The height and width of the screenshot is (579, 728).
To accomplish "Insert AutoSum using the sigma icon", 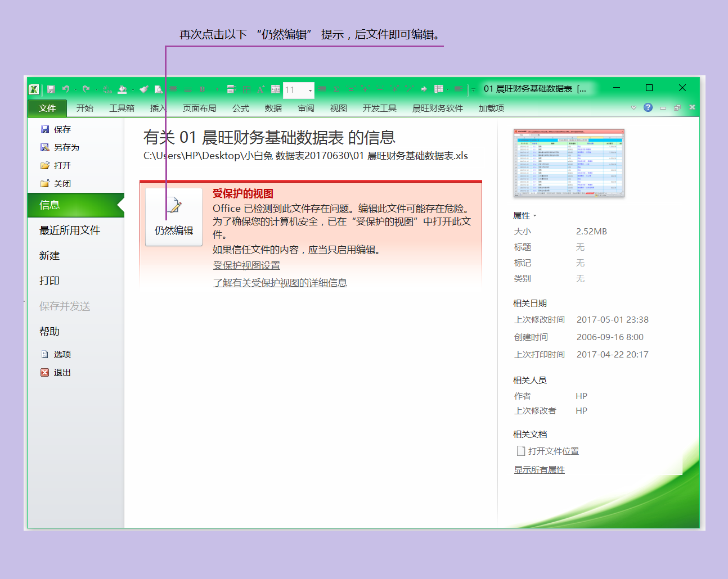I will (x=336, y=88).
